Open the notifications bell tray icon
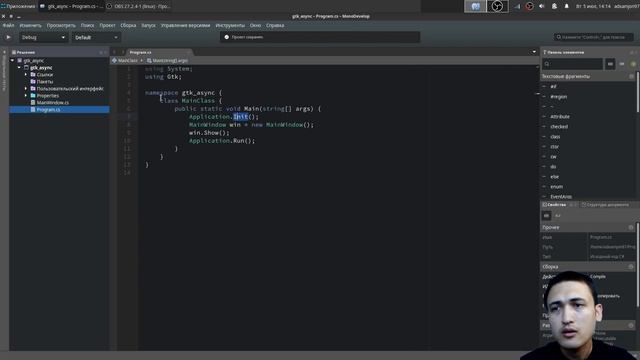Image resolution: width=640 pixels, height=360 pixels. pos(567,6)
